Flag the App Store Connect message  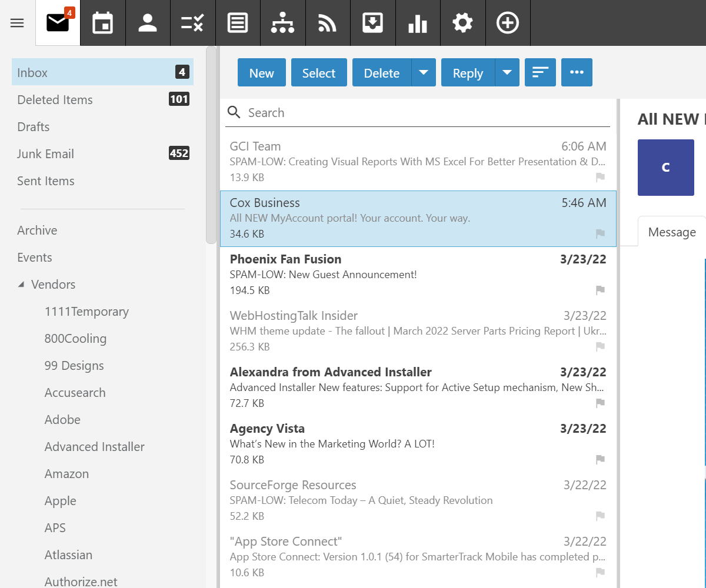600,572
